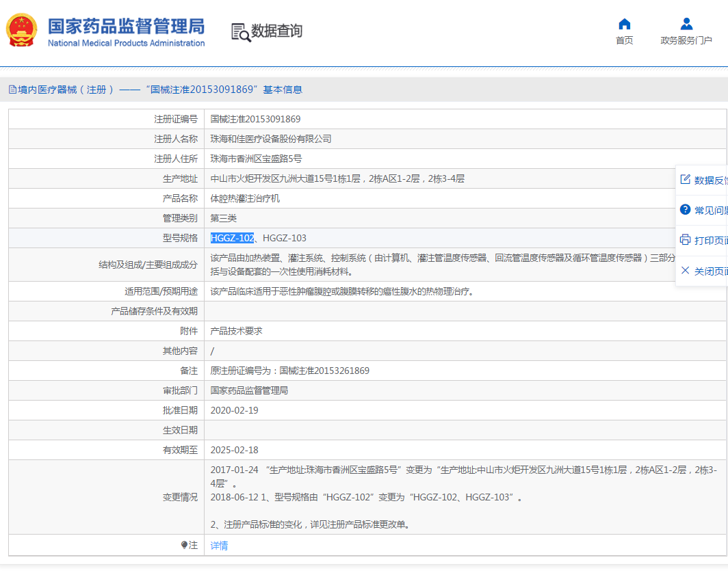728x577 pixels.
Task: Click the 常见问题 question mark icon
Action: 686,210
